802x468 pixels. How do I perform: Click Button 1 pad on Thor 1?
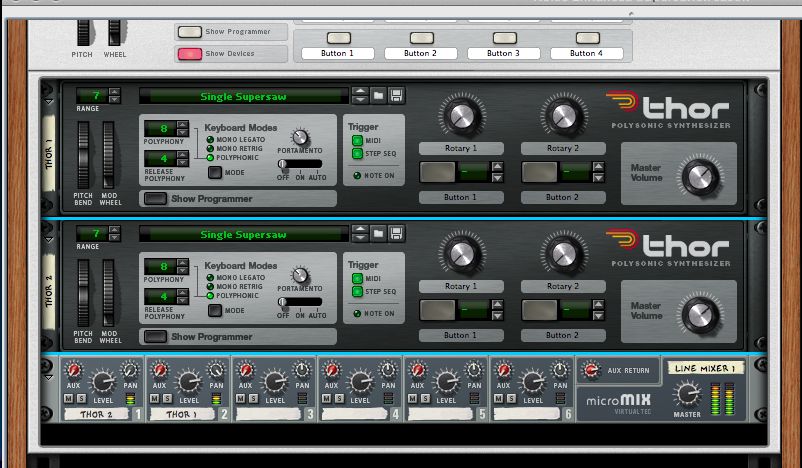click(437, 172)
